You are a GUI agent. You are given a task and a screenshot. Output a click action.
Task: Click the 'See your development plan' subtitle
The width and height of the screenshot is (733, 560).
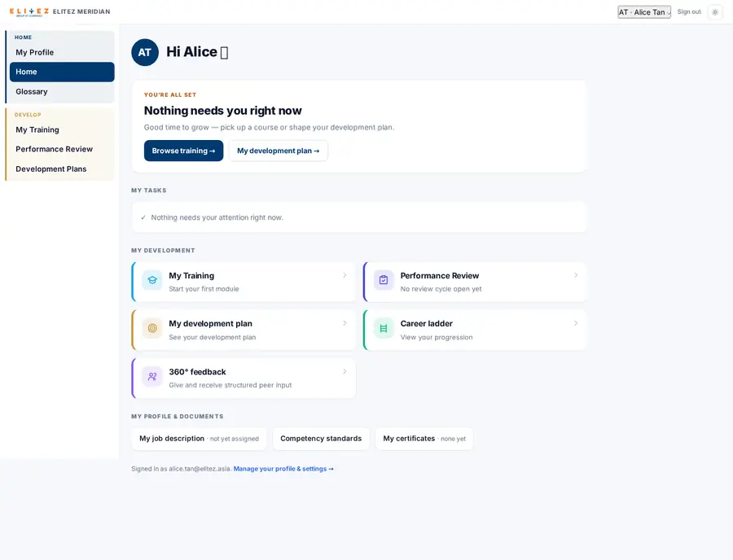pyautogui.click(x=213, y=337)
